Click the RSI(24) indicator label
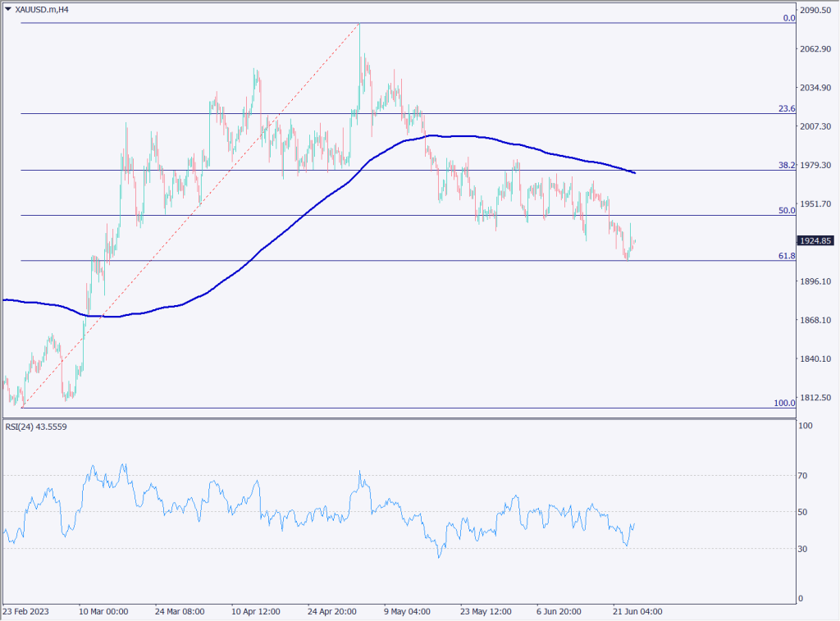Image resolution: width=840 pixels, height=621 pixels. point(38,427)
